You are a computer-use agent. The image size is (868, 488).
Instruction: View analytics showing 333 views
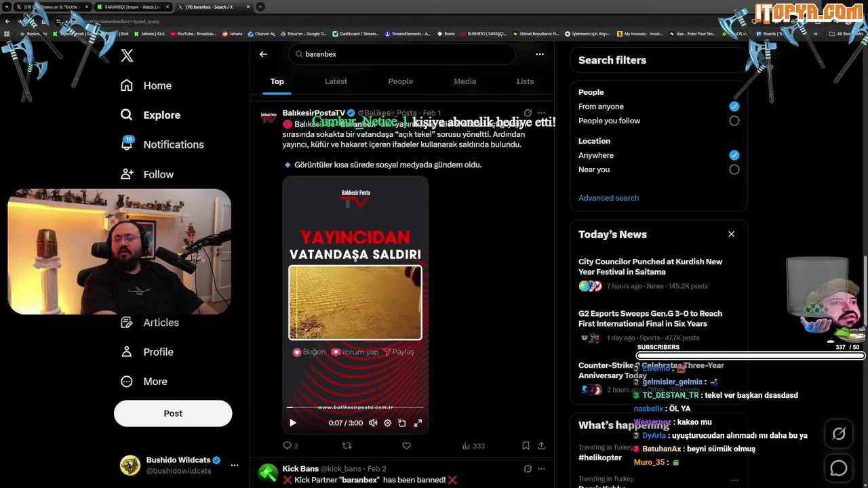[473, 446]
